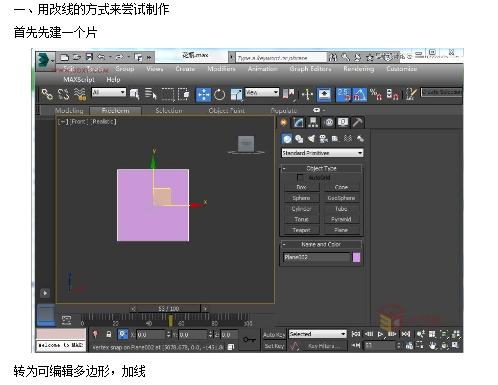Click the Key Filters button
This screenshot has height=385, width=498.
pyautogui.click(x=324, y=346)
